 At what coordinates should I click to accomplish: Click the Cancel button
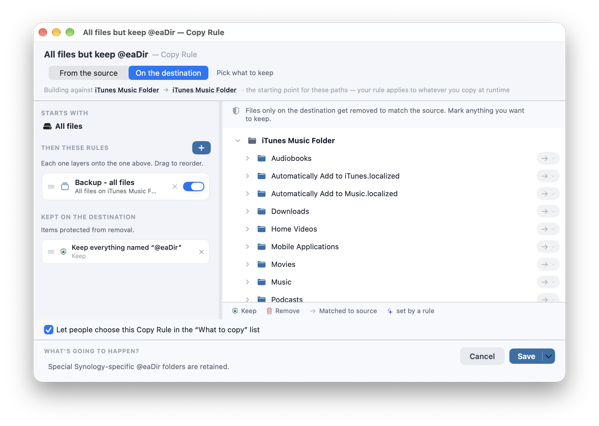click(x=482, y=356)
